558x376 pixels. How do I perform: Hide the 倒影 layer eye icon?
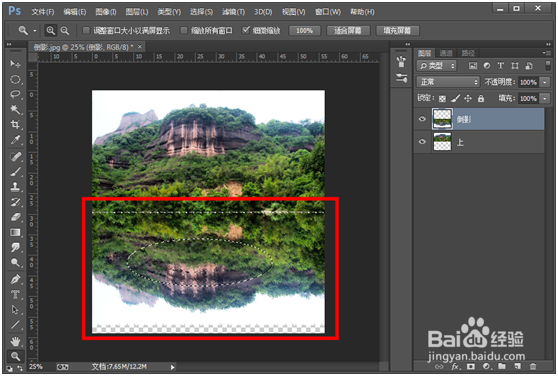click(x=422, y=119)
